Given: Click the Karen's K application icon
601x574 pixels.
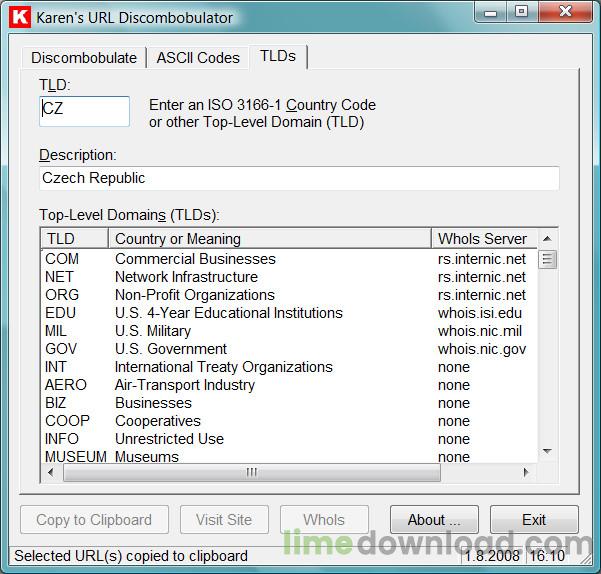Looking at the screenshot, I should click(20, 17).
